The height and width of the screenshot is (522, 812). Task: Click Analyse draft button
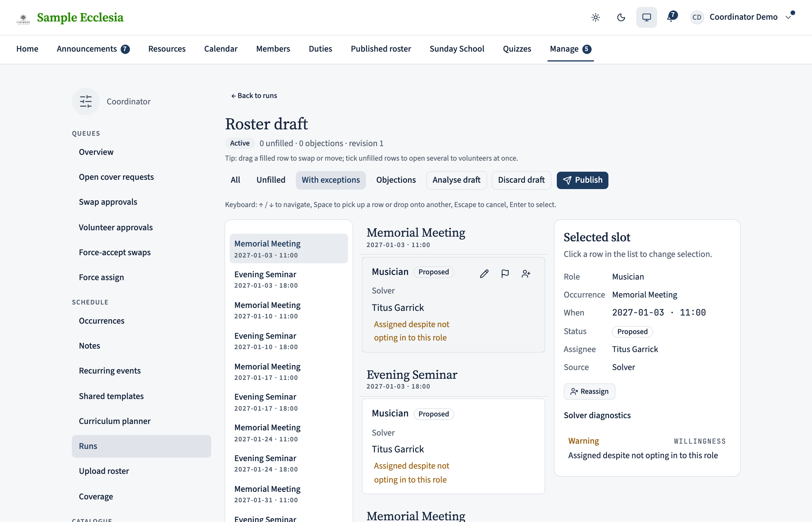(456, 180)
